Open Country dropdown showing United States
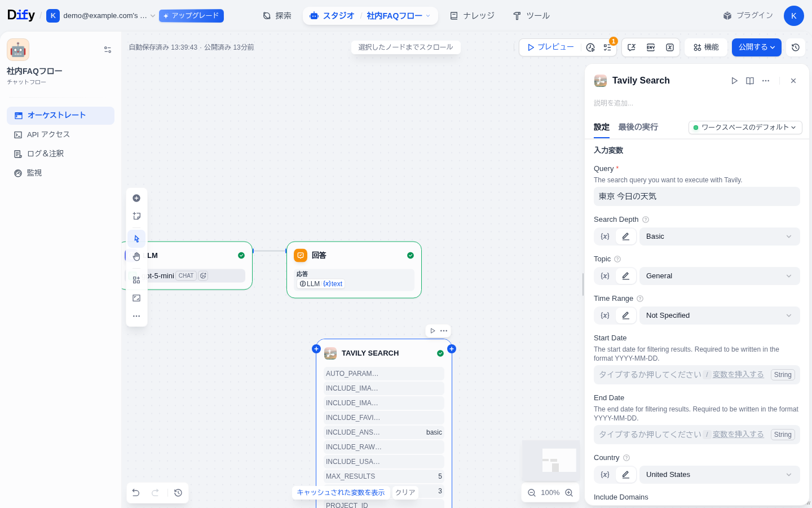Viewport: 812px width, 508px height. click(720, 475)
